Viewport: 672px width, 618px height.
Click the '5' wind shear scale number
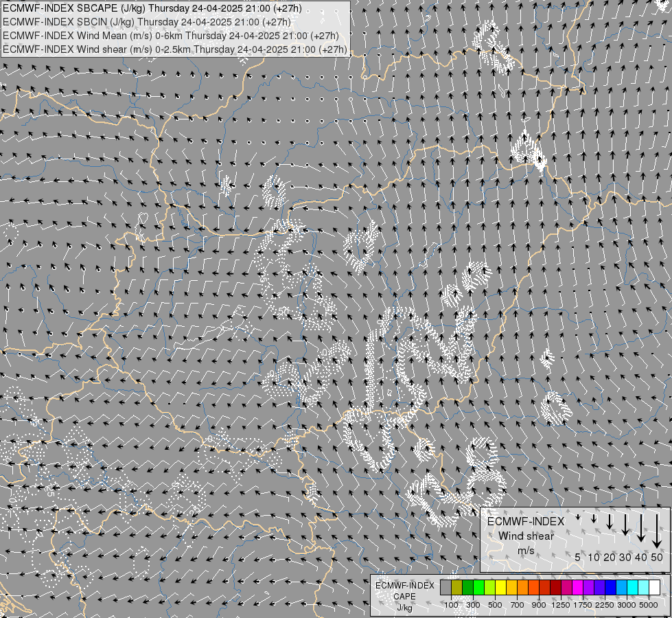click(x=578, y=557)
